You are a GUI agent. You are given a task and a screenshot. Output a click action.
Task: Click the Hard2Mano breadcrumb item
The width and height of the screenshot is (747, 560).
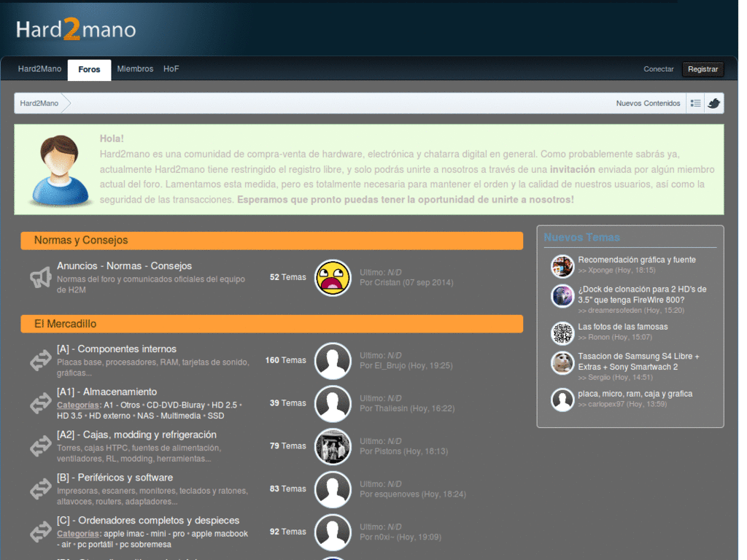coord(39,104)
